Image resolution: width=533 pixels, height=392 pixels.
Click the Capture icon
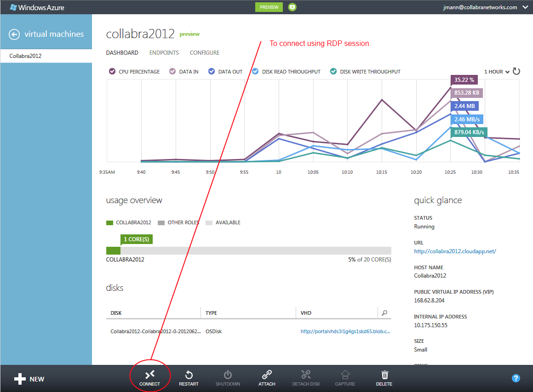click(345, 375)
